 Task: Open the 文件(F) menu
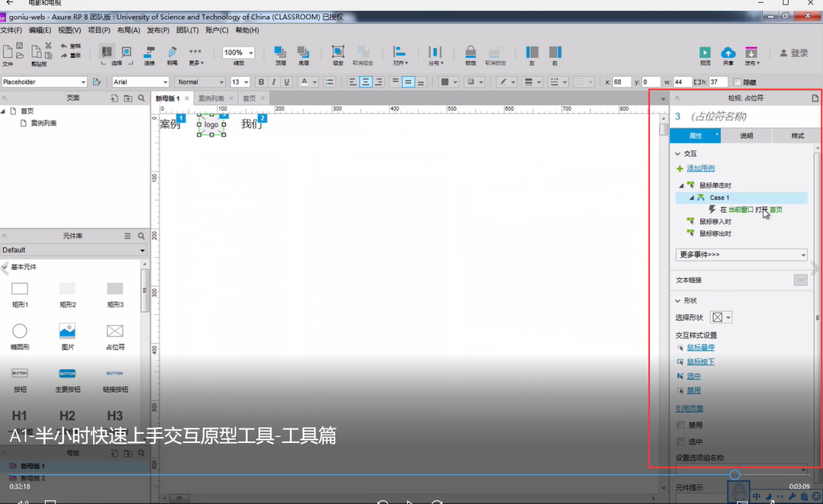click(x=10, y=30)
